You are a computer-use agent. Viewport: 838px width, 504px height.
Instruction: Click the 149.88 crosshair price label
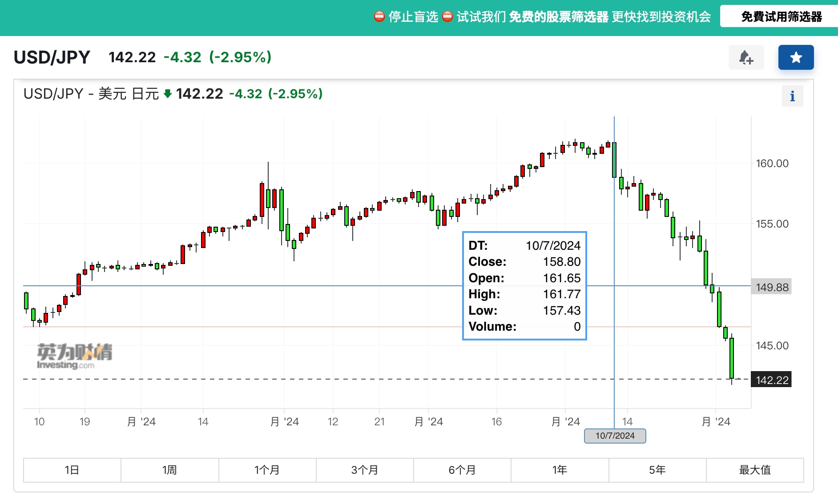pyautogui.click(x=771, y=287)
